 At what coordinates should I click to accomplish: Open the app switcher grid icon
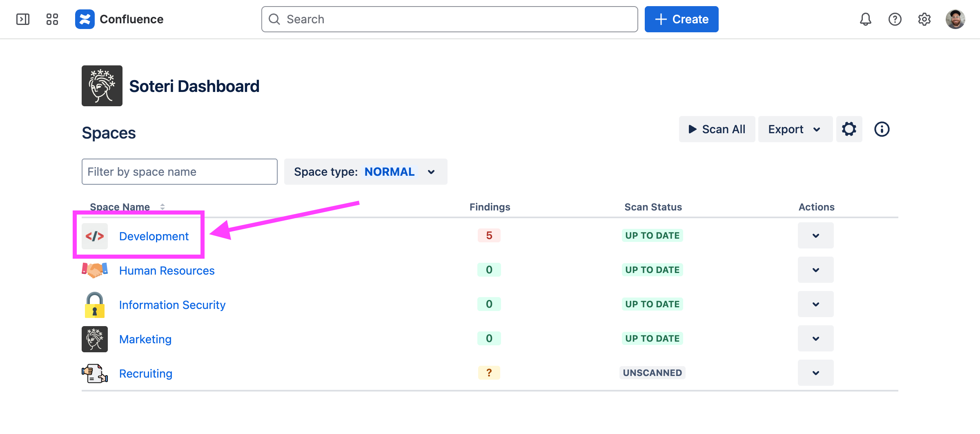[52, 19]
